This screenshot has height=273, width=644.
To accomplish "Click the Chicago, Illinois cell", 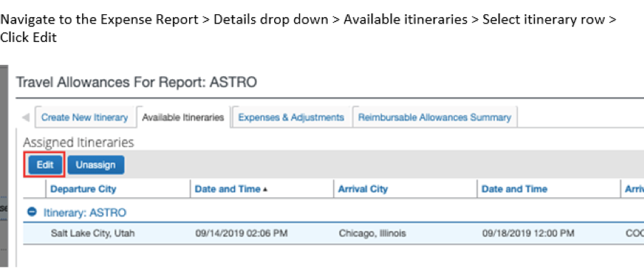I will pyautogui.click(x=372, y=233).
